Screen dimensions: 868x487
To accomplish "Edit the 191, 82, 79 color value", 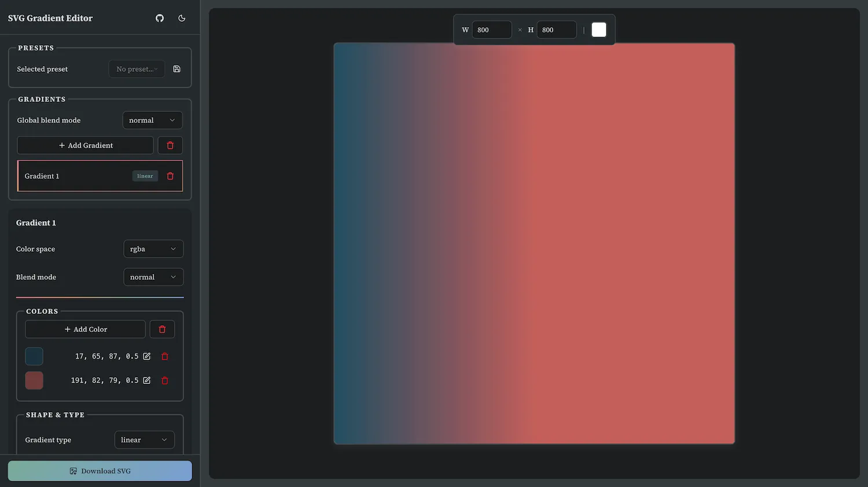I will 146,380.
